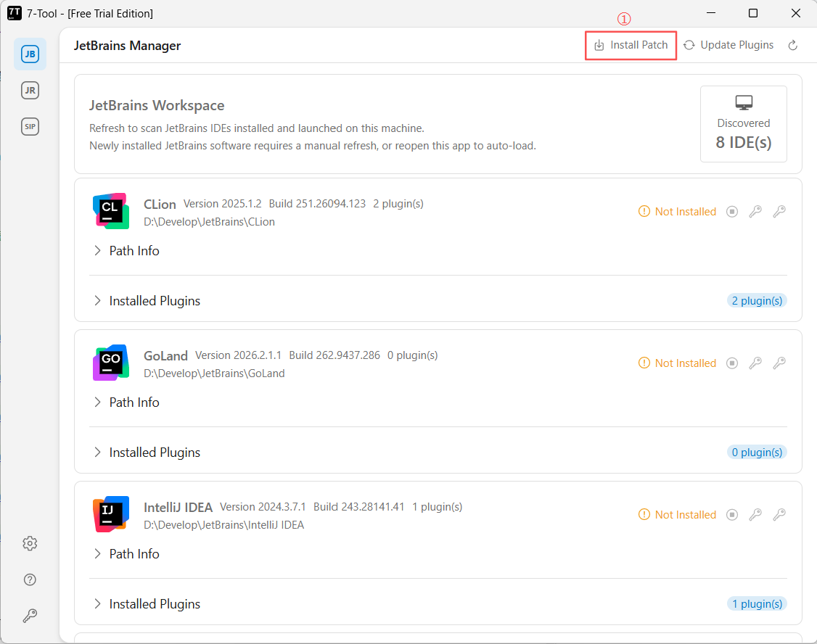Click the stop circle icon for GoLand
Screen dimensions: 817x644
[x=732, y=363]
